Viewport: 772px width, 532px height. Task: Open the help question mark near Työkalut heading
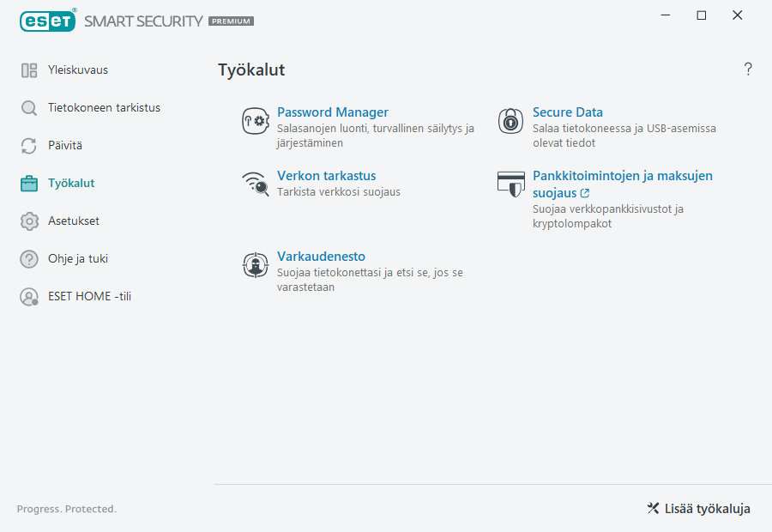tap(747, 70)
